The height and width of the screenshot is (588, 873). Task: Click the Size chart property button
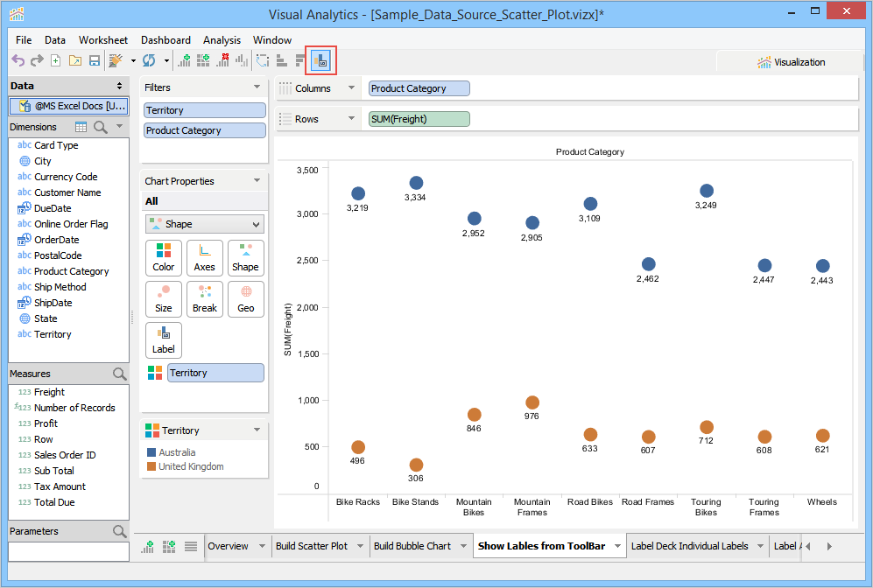(x=164, y=299)
